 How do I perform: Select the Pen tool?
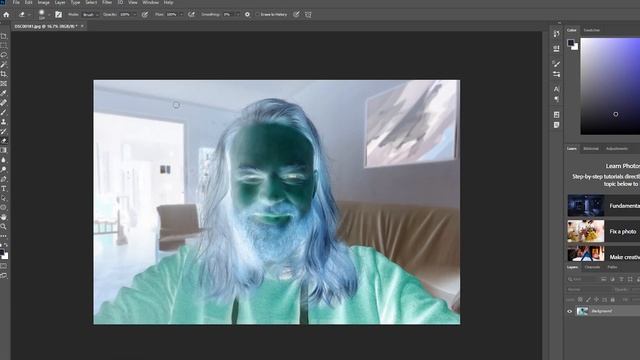pos(4,179)
